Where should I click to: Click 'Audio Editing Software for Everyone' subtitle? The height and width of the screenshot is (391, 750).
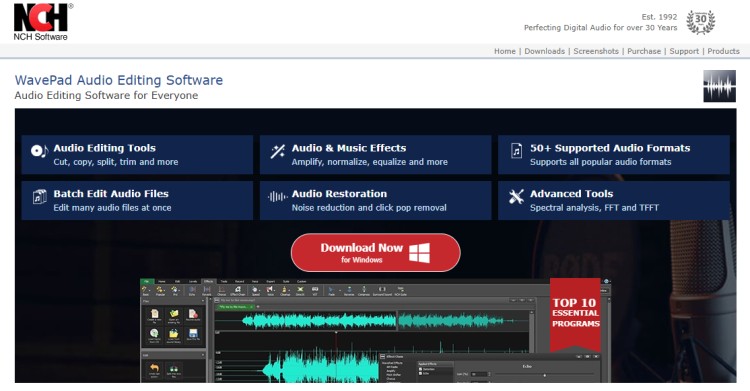coord(106,95)
